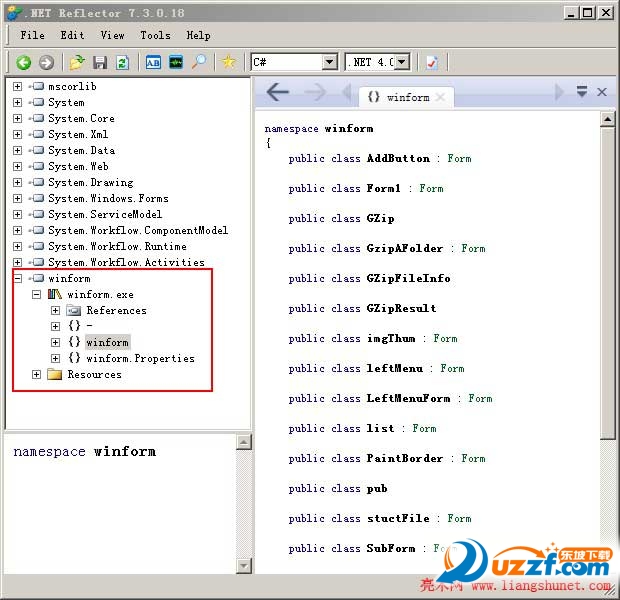
Task: Click the Resources folder icon
Action: 55,374
